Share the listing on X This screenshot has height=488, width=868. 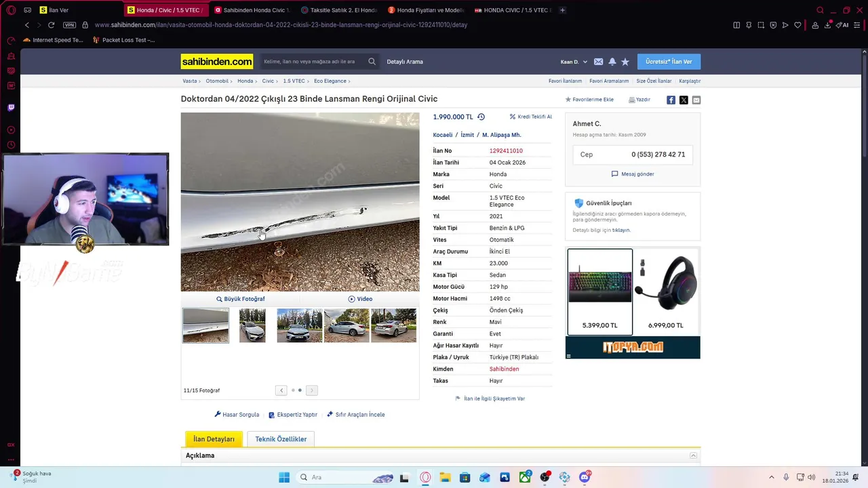click(684, 100)
